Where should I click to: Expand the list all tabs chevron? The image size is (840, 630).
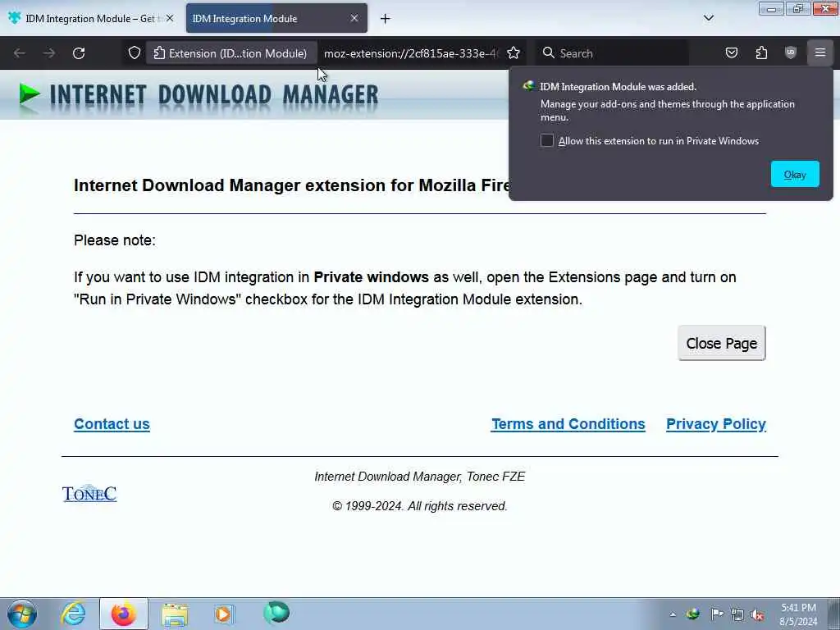click(708, 18)
